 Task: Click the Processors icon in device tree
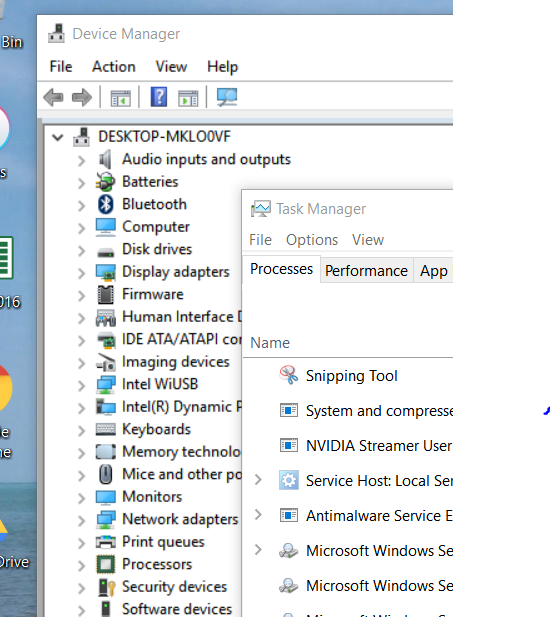(106, 565)
